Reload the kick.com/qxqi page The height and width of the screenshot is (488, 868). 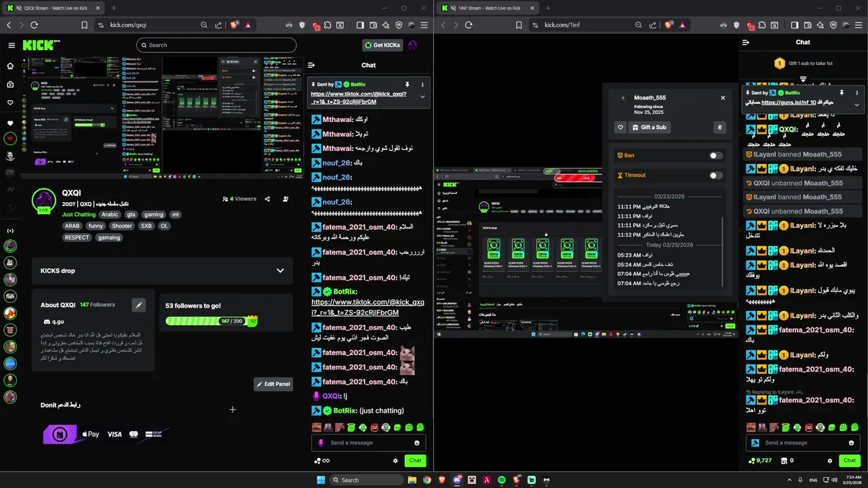pos(34,25)
